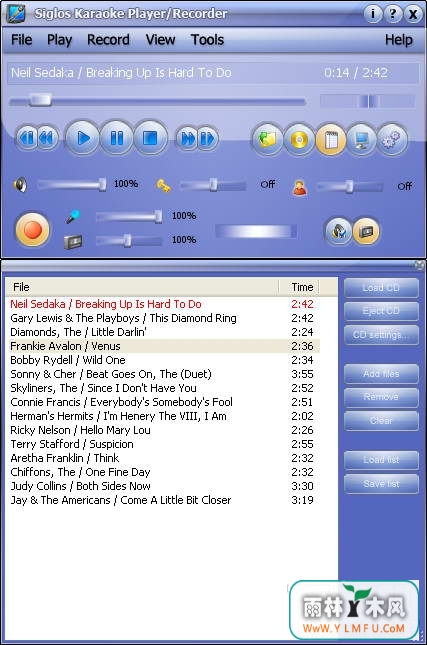Select Skyliners, The / Since I Don't Have You
This screenshot has width=427, height=645.
(x=163, y=388)
